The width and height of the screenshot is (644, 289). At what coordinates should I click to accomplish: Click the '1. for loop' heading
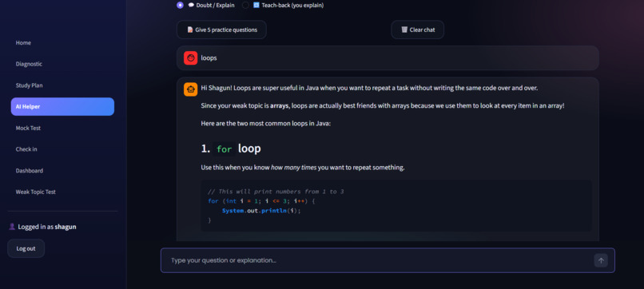point(231,148)
